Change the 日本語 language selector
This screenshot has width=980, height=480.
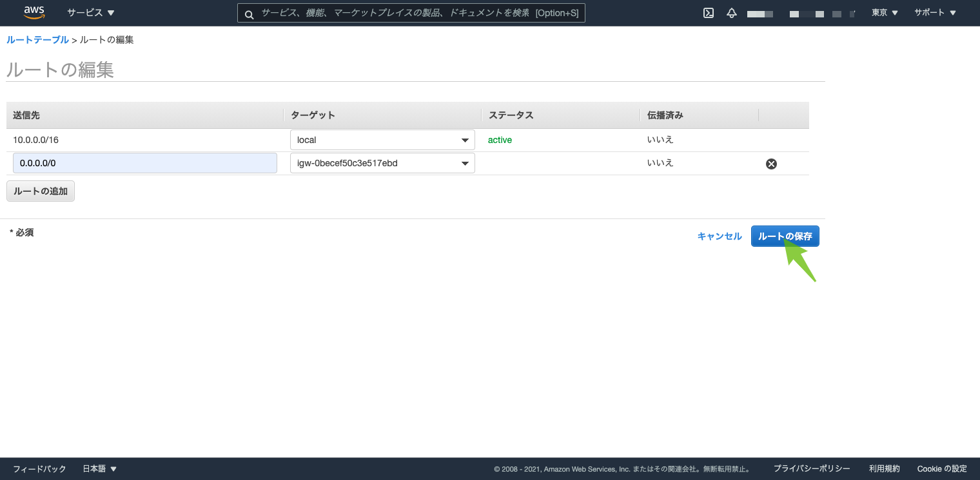(x=100, y=469)
